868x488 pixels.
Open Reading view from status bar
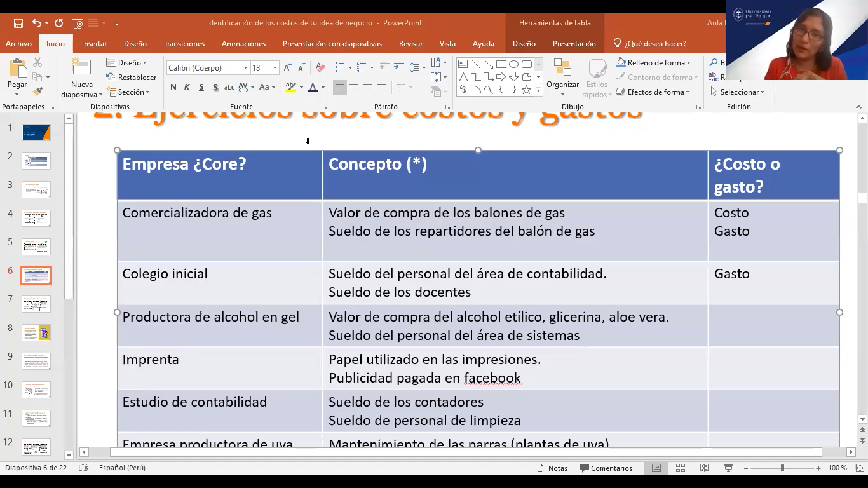[x=704, y=468]
